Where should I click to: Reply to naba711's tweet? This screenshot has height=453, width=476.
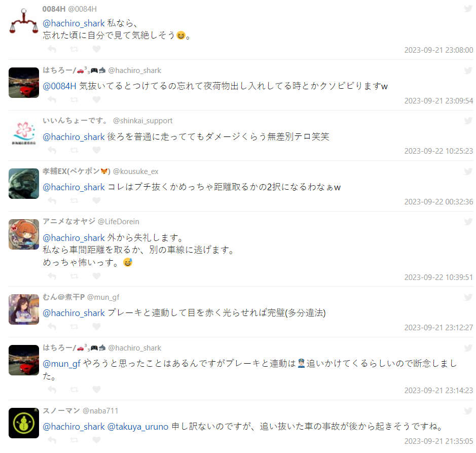(52, 440)
